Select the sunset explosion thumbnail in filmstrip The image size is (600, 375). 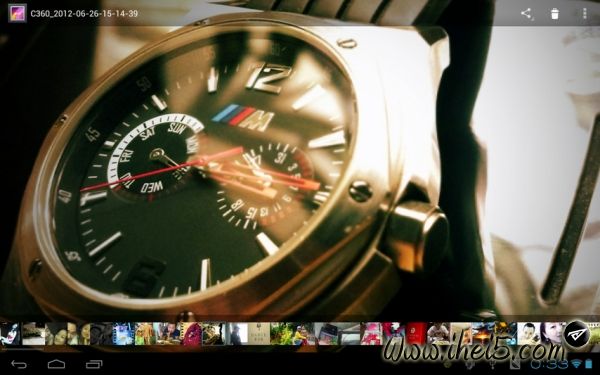pyautogui.click(x=483, y=334)
